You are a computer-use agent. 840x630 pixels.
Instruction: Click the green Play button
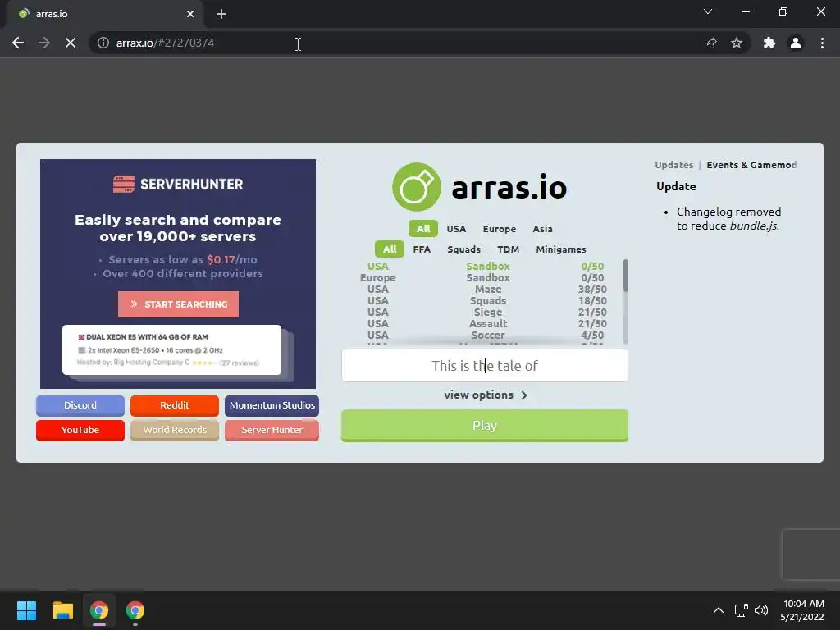(484, 426)
